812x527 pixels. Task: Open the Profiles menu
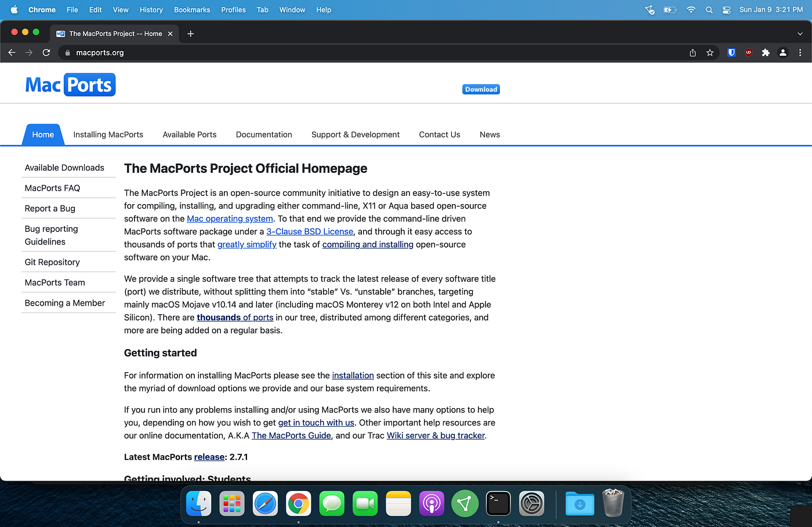tap(233, 10)
